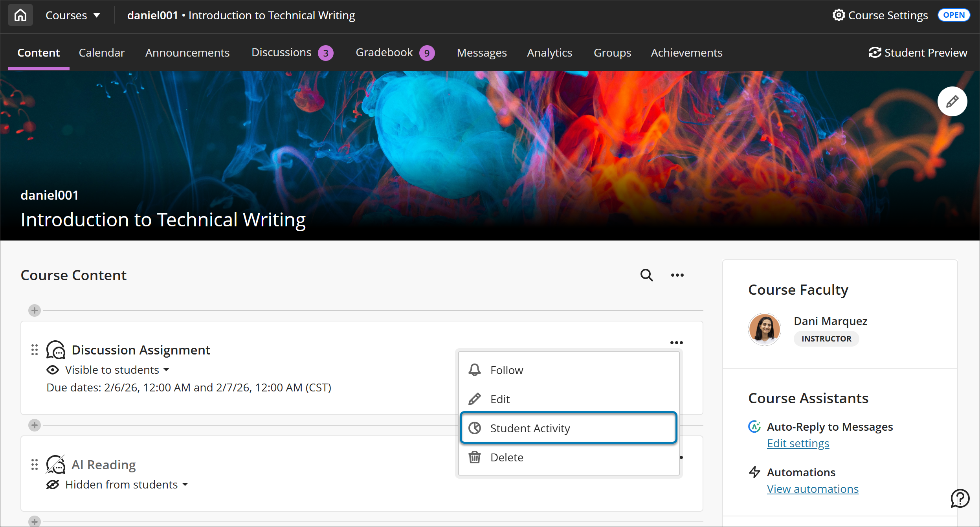The height and width of the screenshot is (527, 980).
Task: Click plus to add content below Discussion Assignment
Action: click(34, 425)
